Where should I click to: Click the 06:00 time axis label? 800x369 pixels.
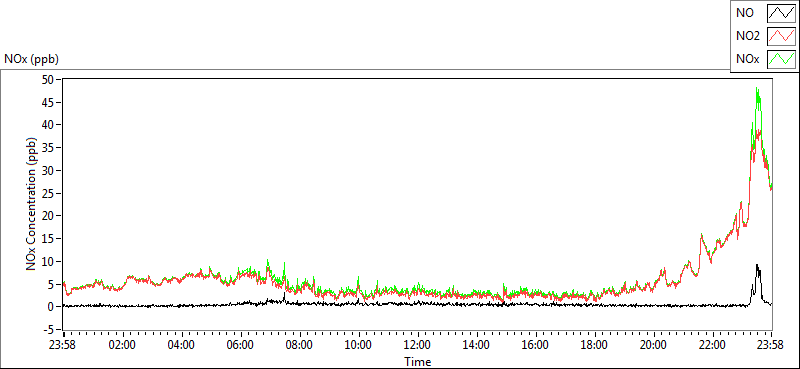coord(240,345)
